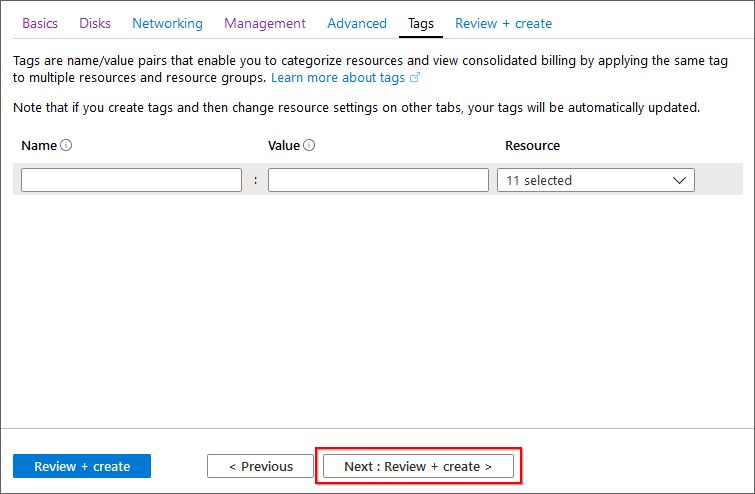Screen dimensions: 755x494
Task: Open the Basics tab
Action: [40, 23]
